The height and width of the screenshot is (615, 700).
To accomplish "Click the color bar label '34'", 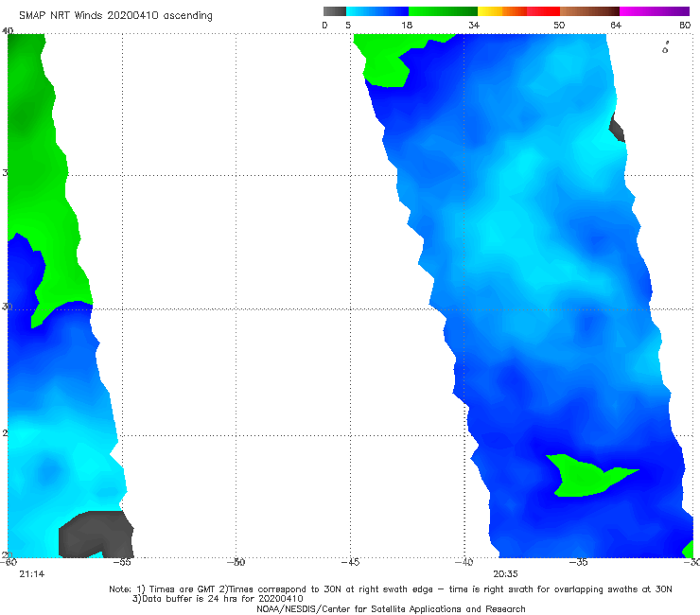I will click(474, 26).
